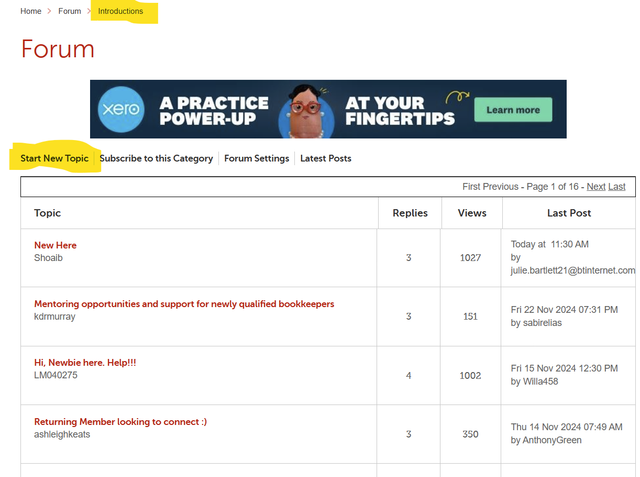Open the Mentoring opportunities and support topic
This screenshot has height=477, width=640.
184,304
